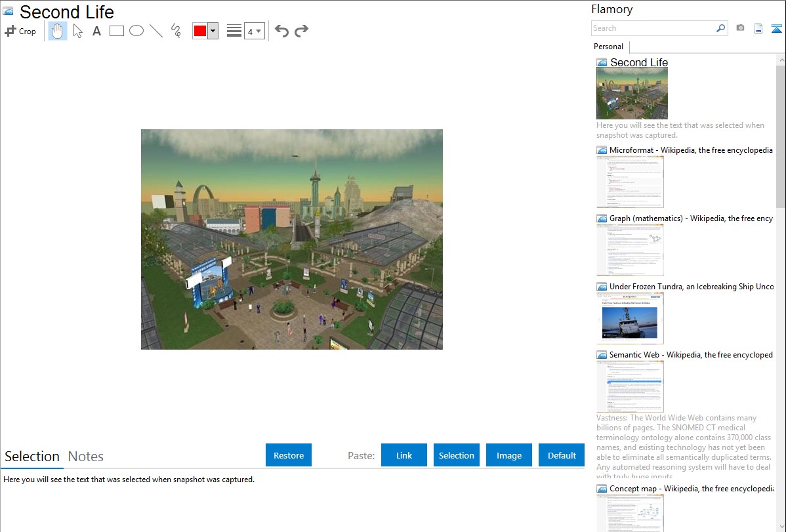The image size is (786, 532).
Task: Switch to the Notes tab
Action: [x=86, y=457]
